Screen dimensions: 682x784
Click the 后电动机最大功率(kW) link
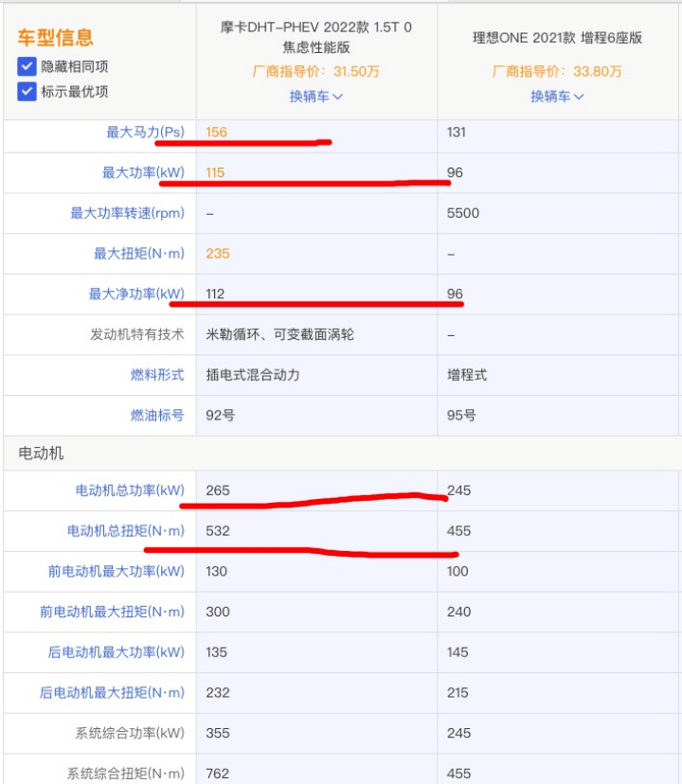tap(117, 652)
